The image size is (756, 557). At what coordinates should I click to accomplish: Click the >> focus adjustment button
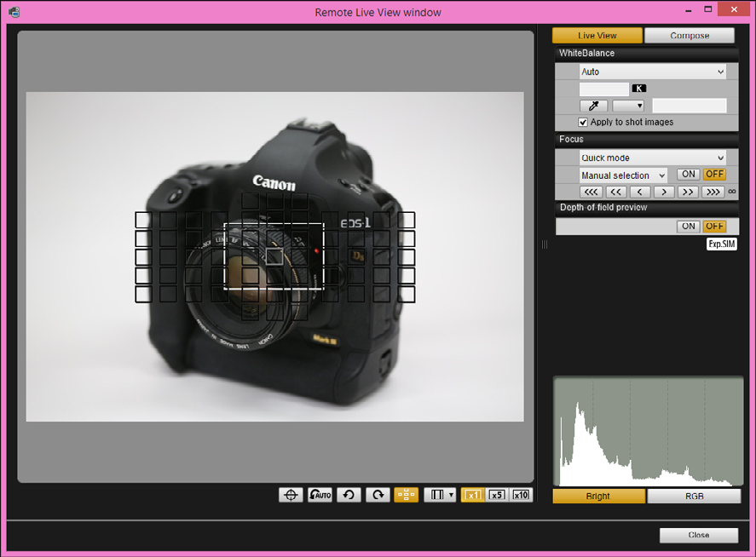(x=688, y=192)
